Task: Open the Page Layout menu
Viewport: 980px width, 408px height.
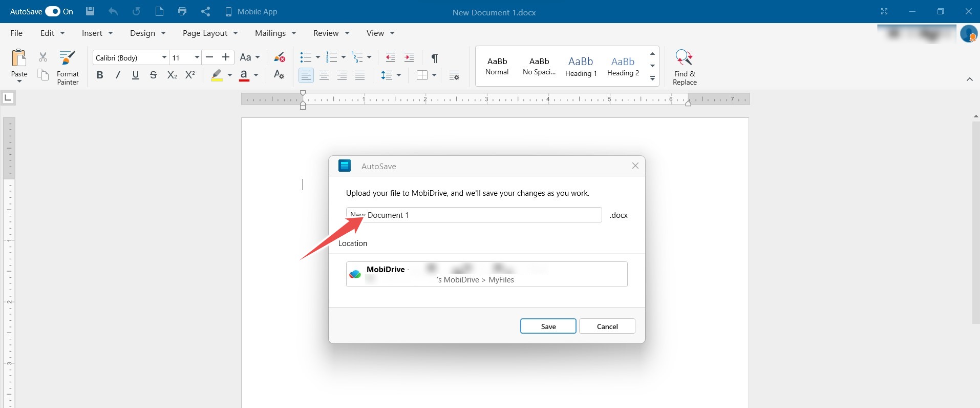Action: click(210, 33)
